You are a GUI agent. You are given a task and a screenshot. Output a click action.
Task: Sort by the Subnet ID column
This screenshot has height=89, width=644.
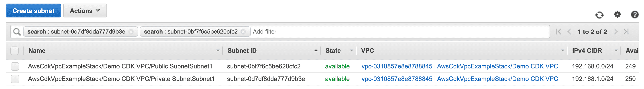[x=242, y=51]
